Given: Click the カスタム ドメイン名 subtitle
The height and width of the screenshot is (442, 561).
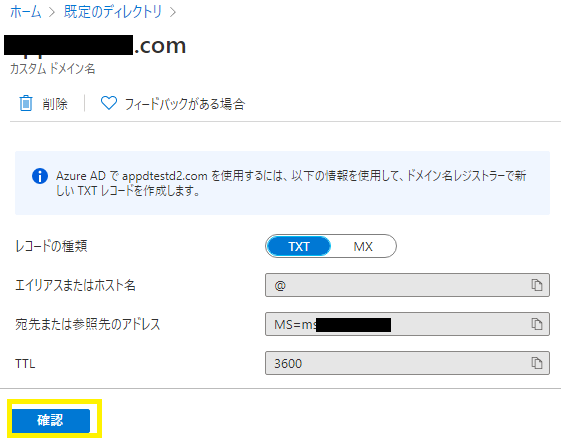Looking at the screenshot, I should point(53,68).
